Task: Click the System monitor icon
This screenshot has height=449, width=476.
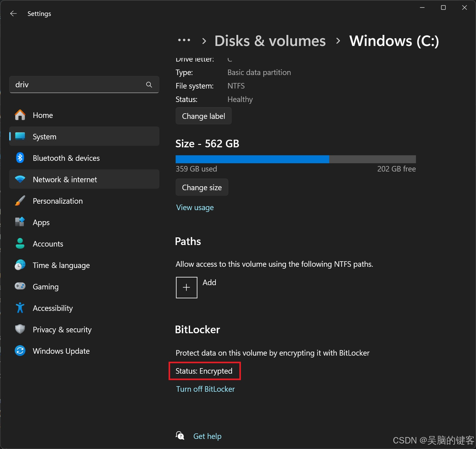Action: click(x=20, y=136)
